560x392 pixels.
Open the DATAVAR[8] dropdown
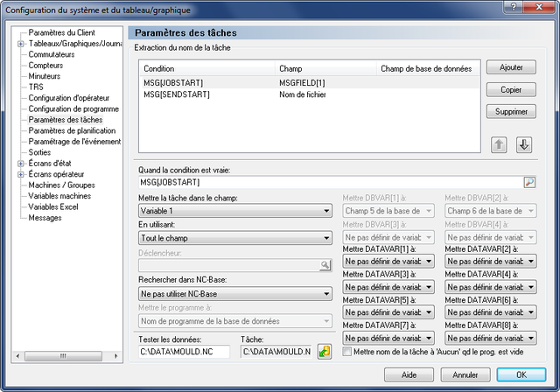click(x=491, y=338)
